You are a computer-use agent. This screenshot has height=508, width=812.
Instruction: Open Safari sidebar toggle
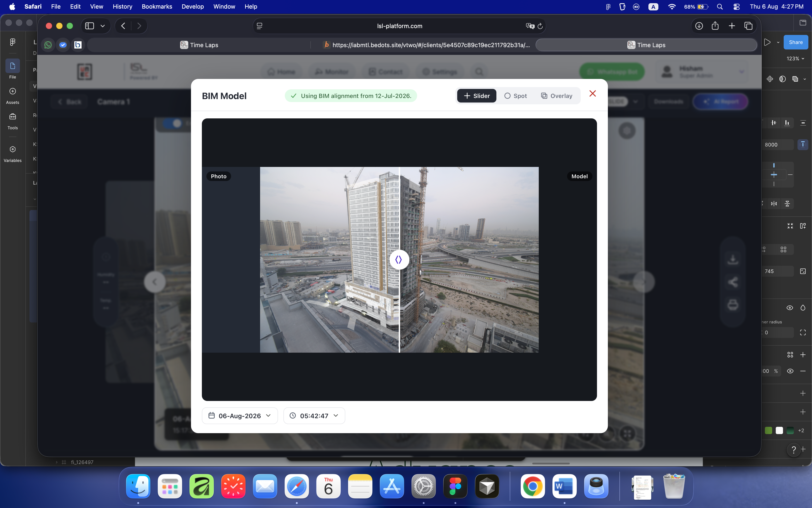(x=89, y=26)
